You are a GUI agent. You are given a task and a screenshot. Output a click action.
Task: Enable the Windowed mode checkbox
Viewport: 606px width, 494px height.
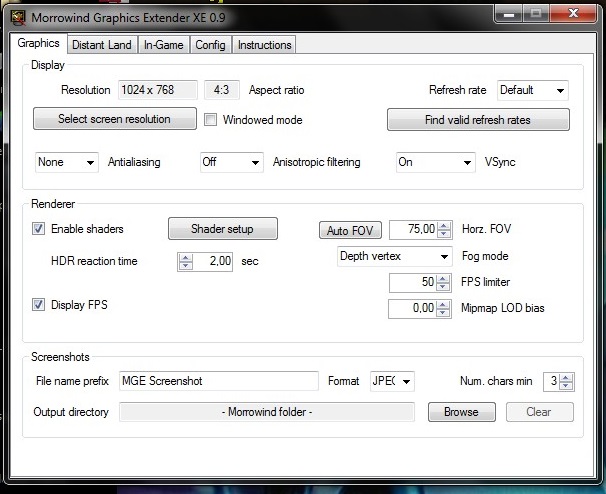(211, 120)
